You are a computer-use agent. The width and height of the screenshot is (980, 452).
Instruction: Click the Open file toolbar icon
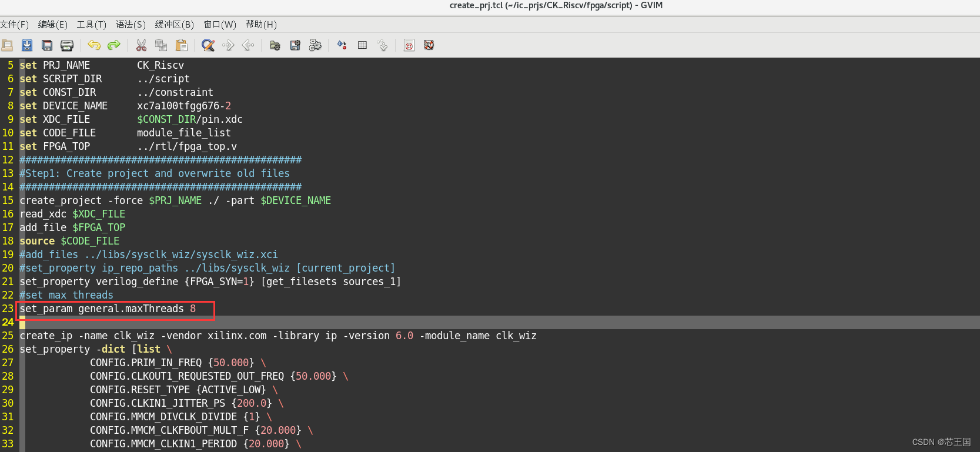pos(7,45)
